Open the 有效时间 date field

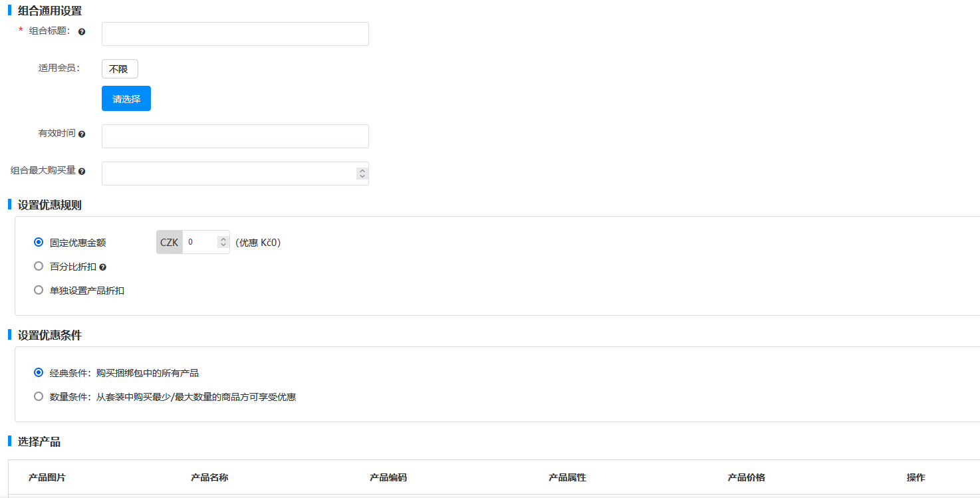coord(235,136)
